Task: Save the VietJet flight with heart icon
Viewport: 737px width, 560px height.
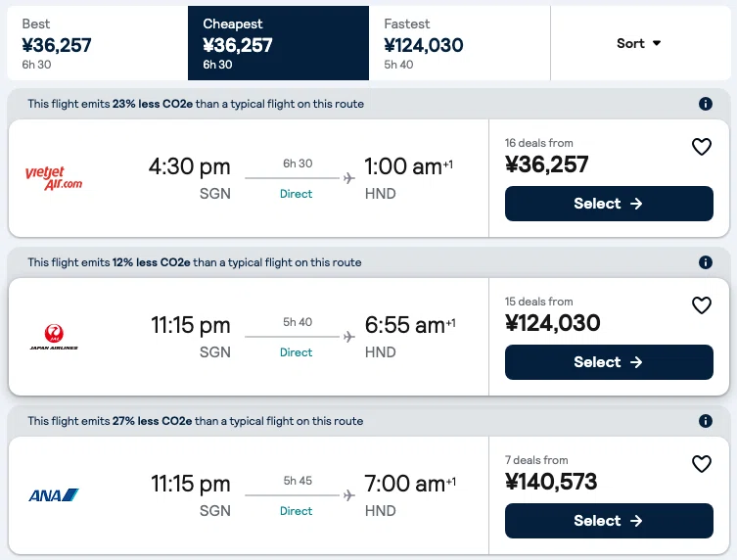Action: click(x=702, y=147)
